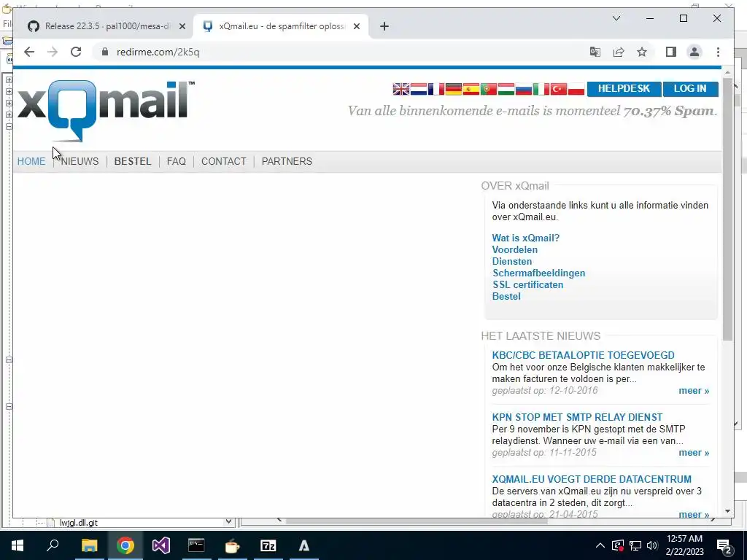
Task: Select the English (UK) flag
Action: click(x=401, y=89)
